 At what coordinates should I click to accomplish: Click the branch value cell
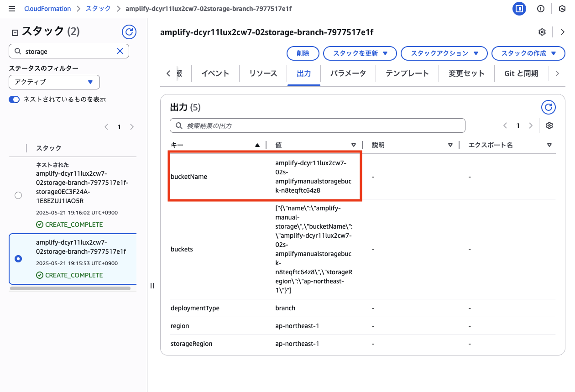(x=285, y=308)
